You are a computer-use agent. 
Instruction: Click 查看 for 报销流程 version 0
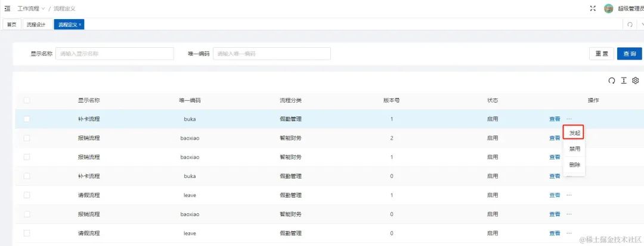coord(555,214)
